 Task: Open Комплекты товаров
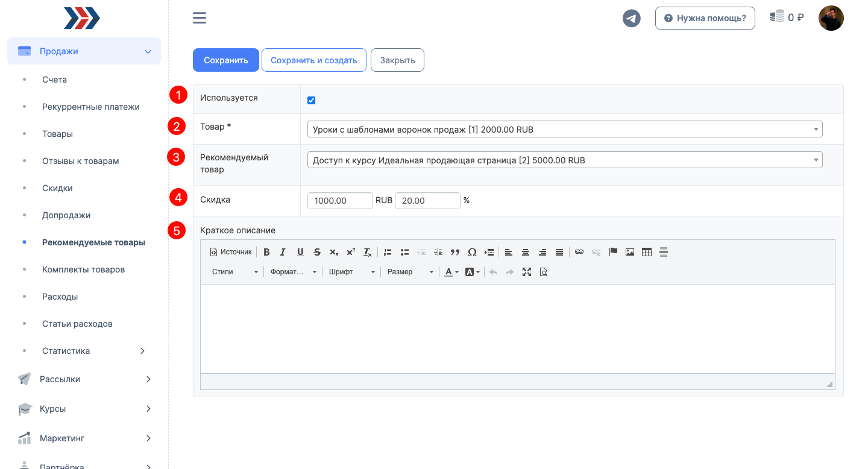(x=83, y=269)
